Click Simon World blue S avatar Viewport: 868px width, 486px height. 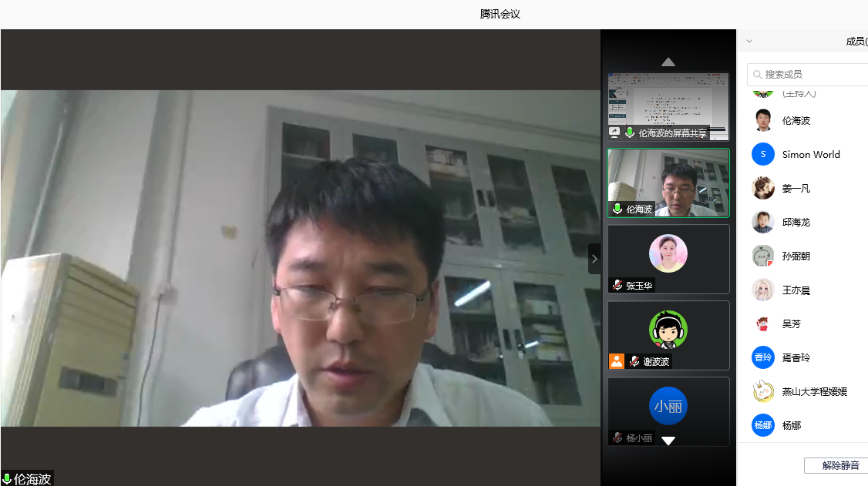[x=763, y=154]
